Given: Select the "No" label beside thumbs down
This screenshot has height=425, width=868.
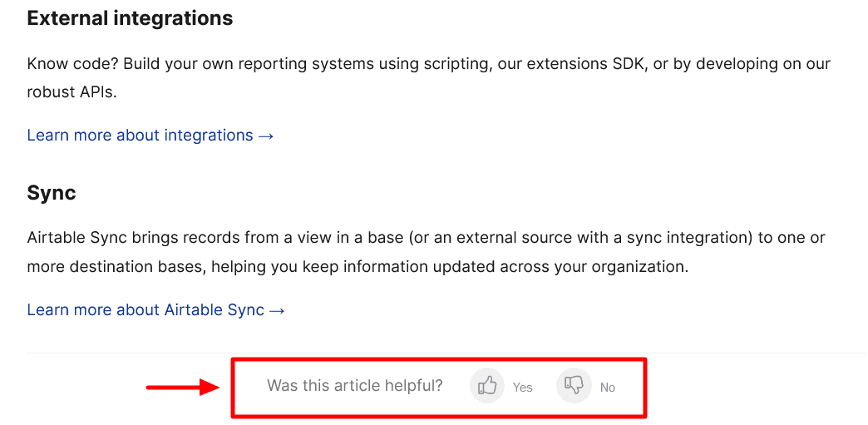Looking at the screenshot, I should (608, 388).
